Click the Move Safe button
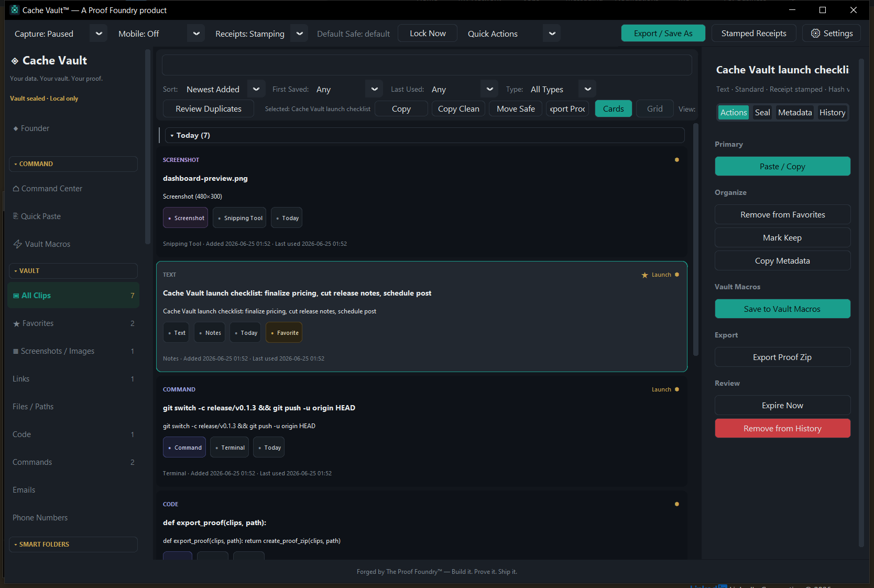 click(516, 108)
